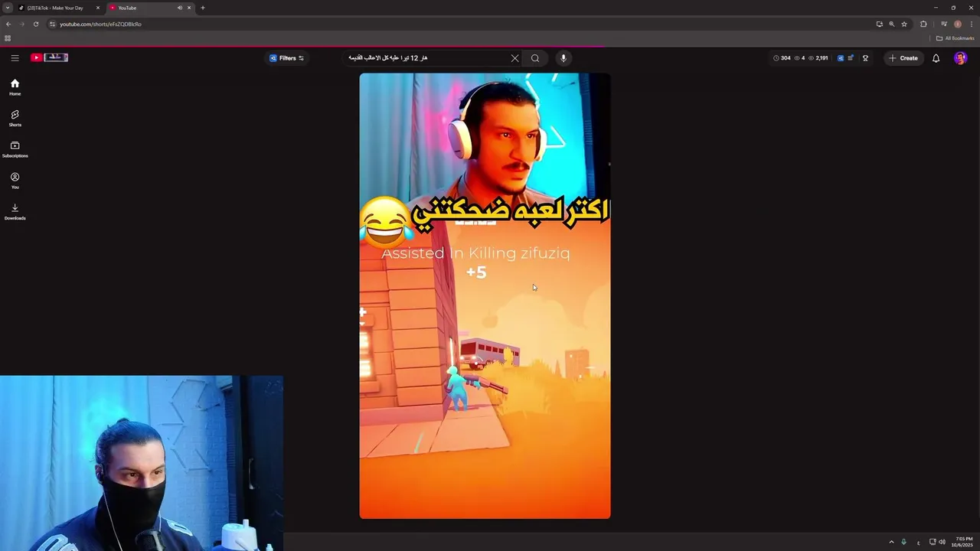980x551 pixels.
Task: Open the apps grid in bookmarks bar
Action: [x=8, y=38]
